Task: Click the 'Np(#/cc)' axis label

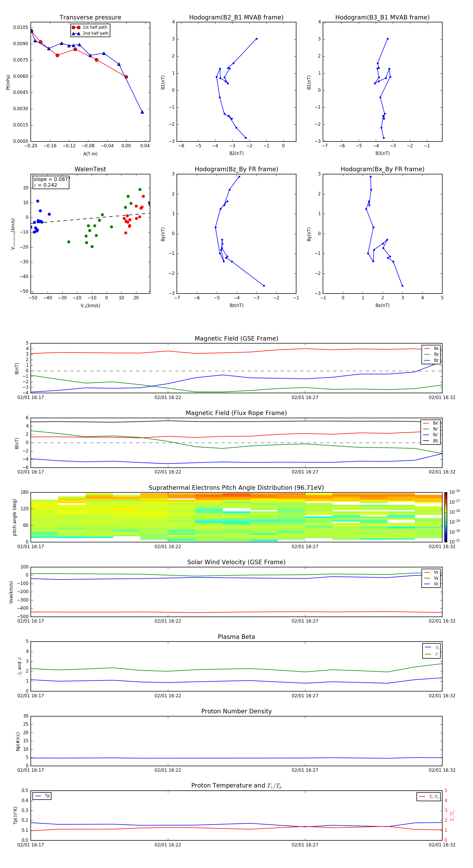Action: click(x=18, y=742)
